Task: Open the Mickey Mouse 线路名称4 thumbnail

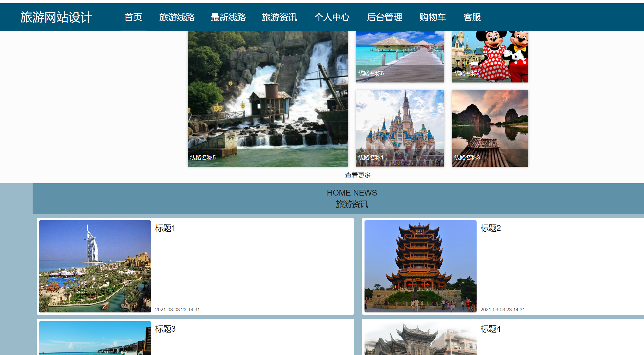Action: pyautogui.click(x=490, y=57)
